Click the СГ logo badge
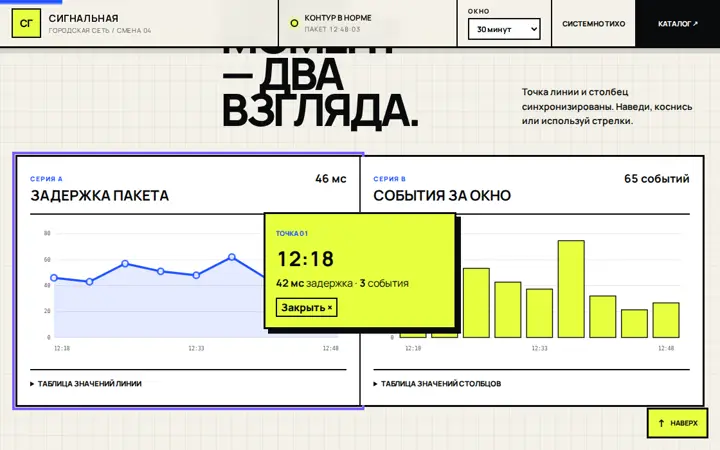720x450 pixels. point(26,23)
